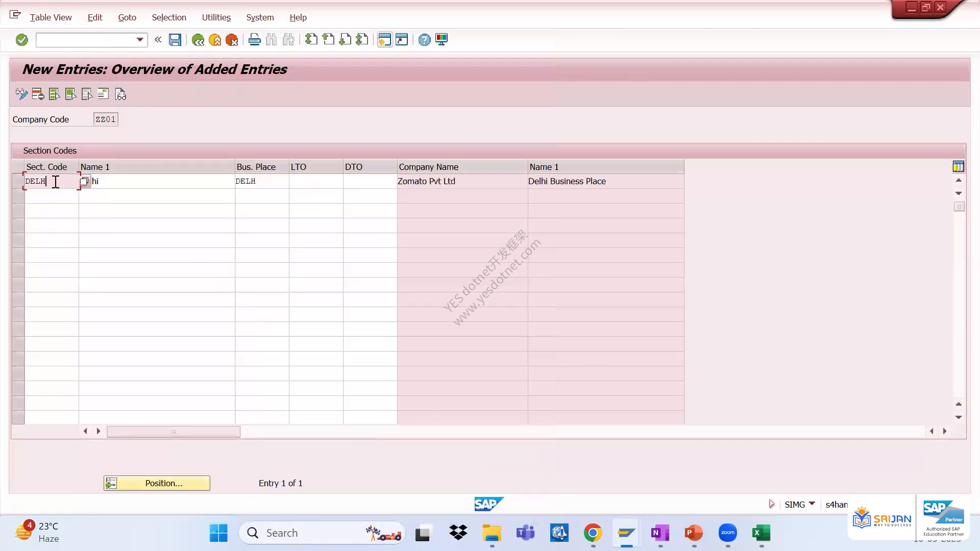
Task: Select the first row using its row selector
Action: click(x=18, y=181)
